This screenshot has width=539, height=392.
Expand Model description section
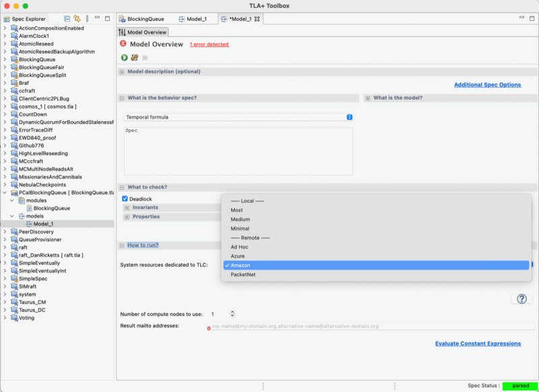coord(122,72)
